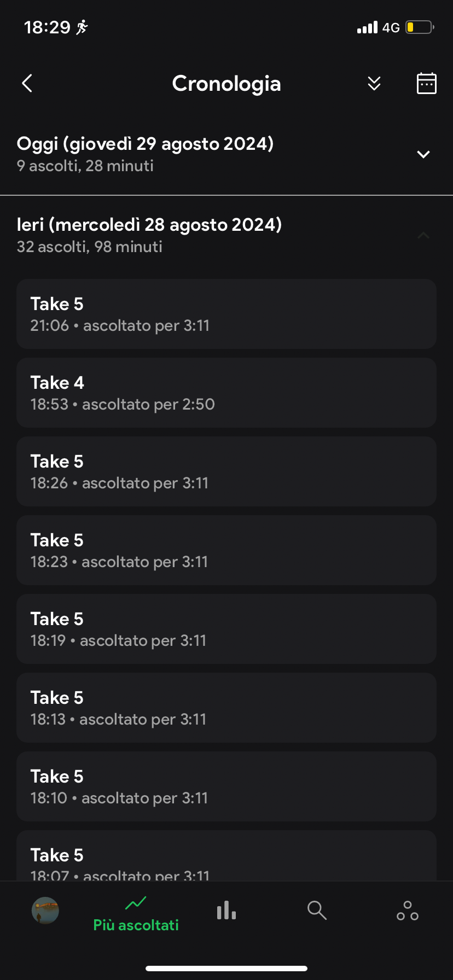Open Take 4 played at 18:53
Screen dimensions: 453x980
[226, 393]
